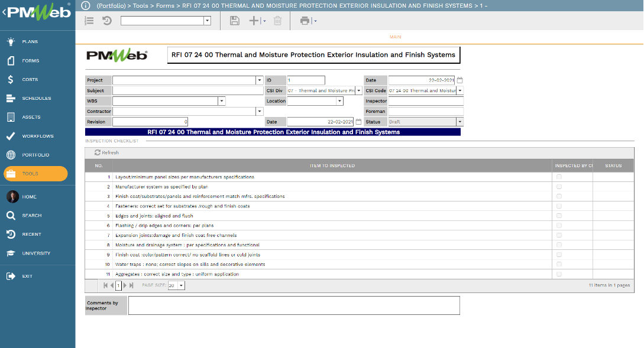The image size is (644, 348).
Task: Check inspected box for Water traps row
Action: click(x=559, y=264)
